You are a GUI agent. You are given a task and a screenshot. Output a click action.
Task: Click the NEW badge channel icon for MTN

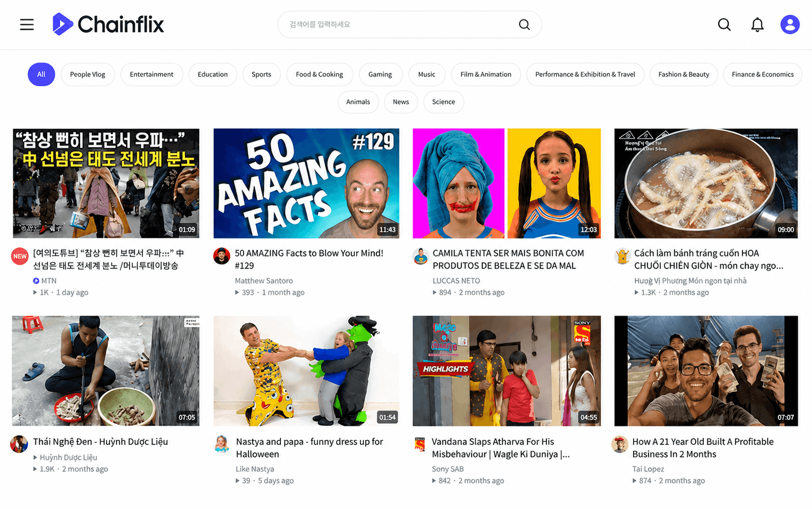coord(20,256)
